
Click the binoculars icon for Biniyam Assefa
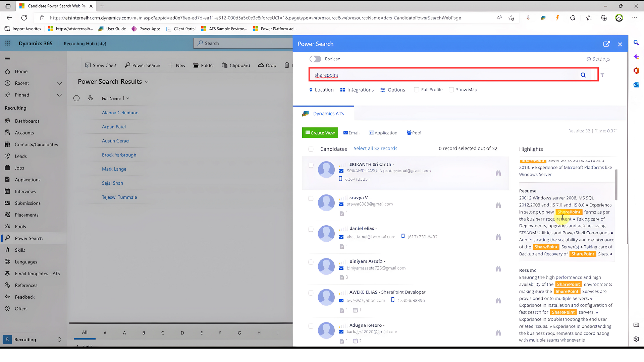[498, 269]
